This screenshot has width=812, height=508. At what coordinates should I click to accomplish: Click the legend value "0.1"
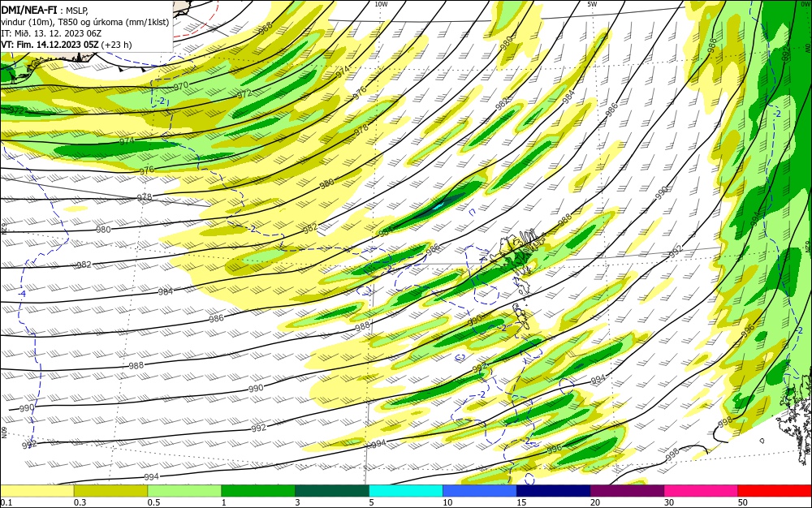(x=6, y=502)
